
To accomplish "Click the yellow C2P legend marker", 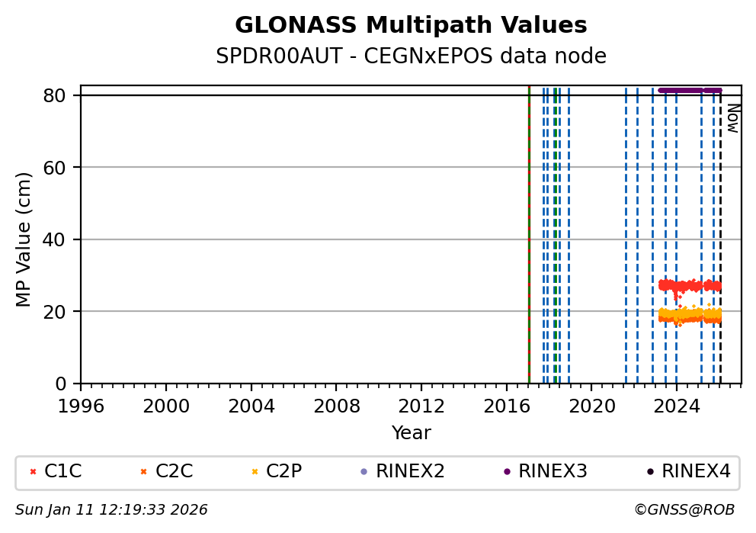I will tap(255, 472).
